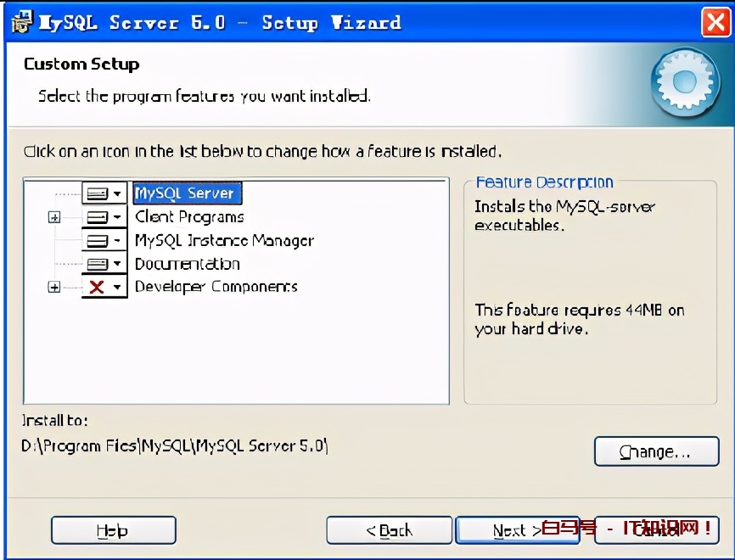Click the installer icon in the title bar
Screen dimensions: 735x560
tap(22, 22)
